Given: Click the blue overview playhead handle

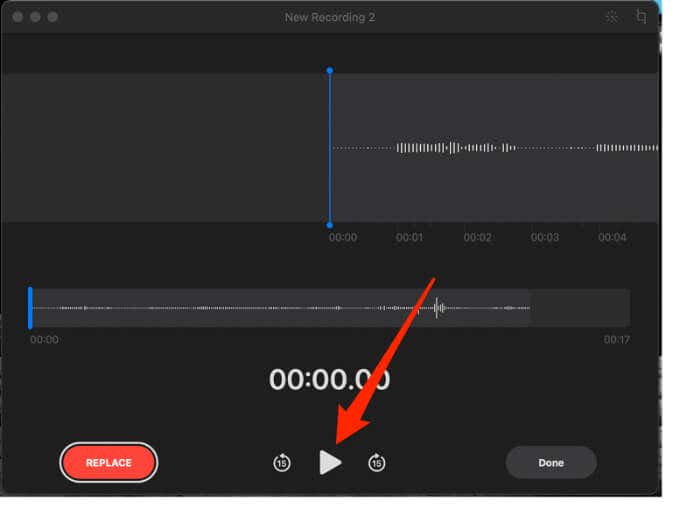Looking at the screenshot, I should point(31,307).
